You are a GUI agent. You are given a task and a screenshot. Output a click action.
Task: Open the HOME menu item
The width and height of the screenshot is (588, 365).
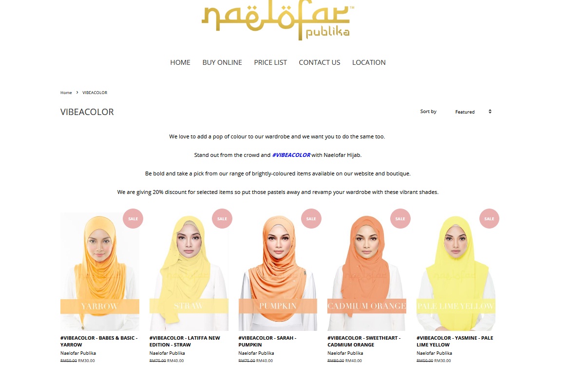click(180, 62)
